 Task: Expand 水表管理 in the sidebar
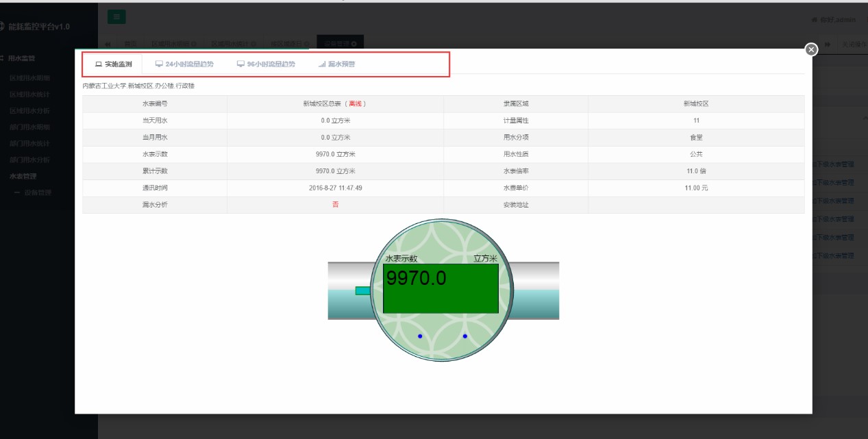coord(23,176)
